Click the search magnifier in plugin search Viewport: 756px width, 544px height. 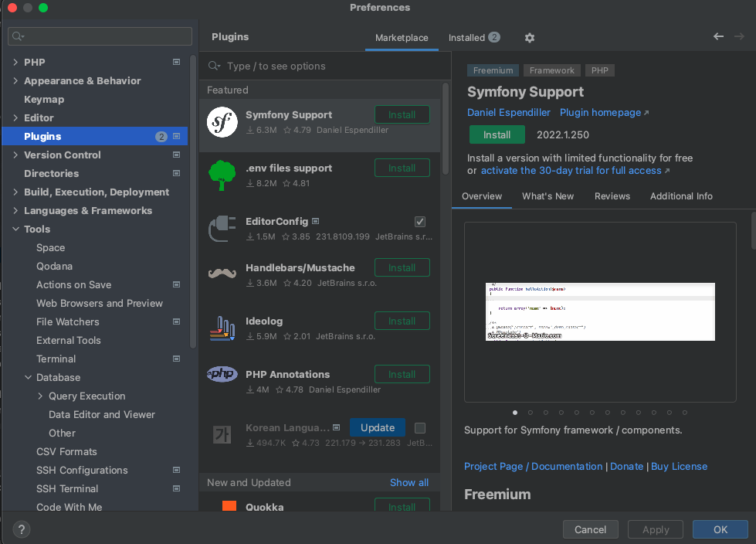[x=214, y=66]
